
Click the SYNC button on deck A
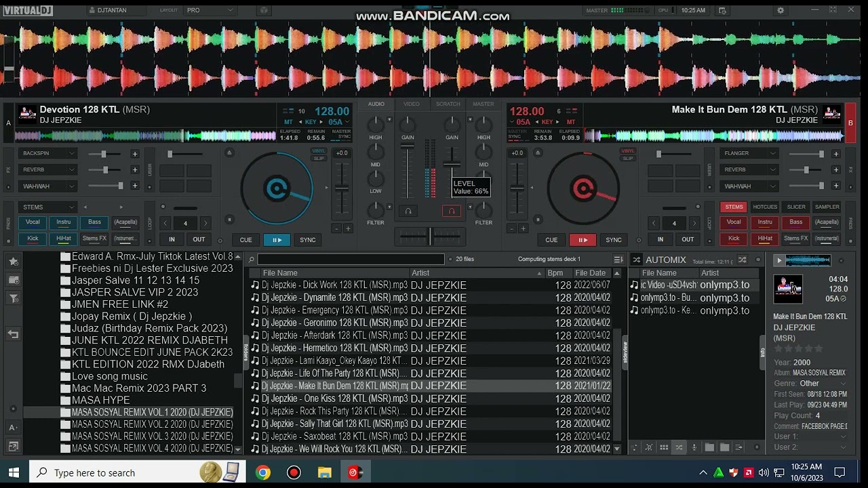tap(308, 240)
